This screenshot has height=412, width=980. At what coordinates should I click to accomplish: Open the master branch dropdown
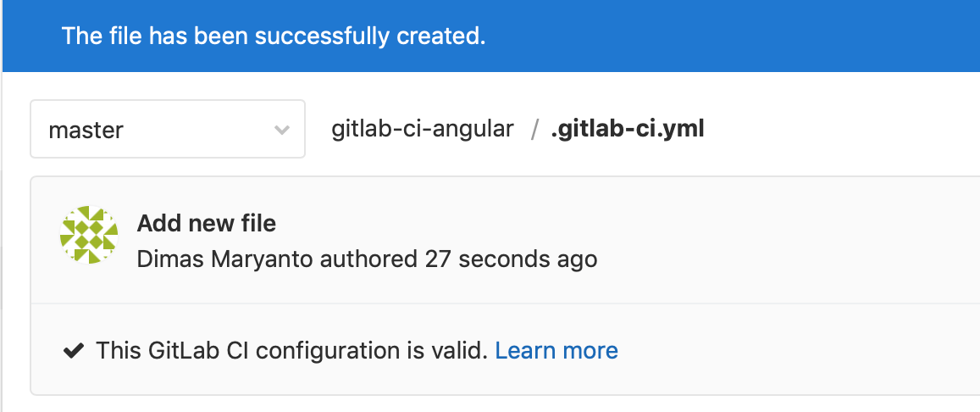pos(167,130)
